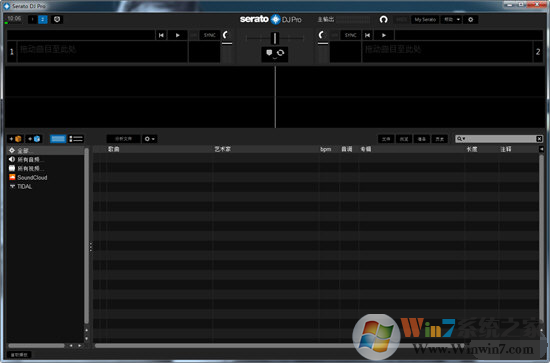The image size is (550, 363).
Task: Open the Prepare panel tab
Action: point(422,139)
